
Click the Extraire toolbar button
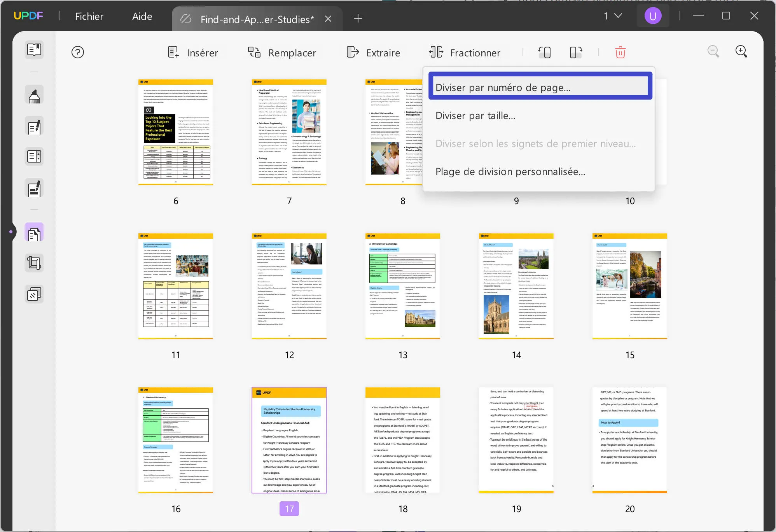click(x=374, y=52)
